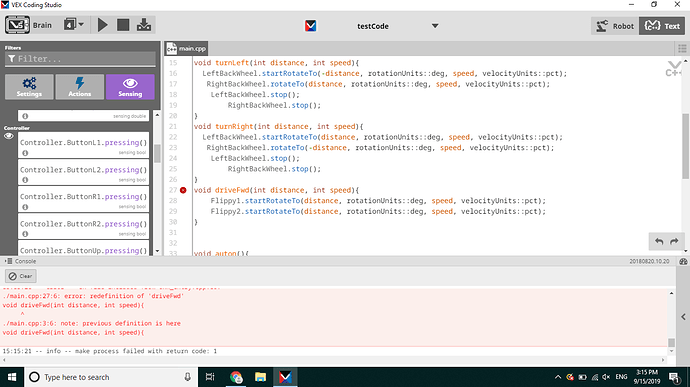
Task: Toggle the Controller eye visibility icon
Action: [9, 136]
